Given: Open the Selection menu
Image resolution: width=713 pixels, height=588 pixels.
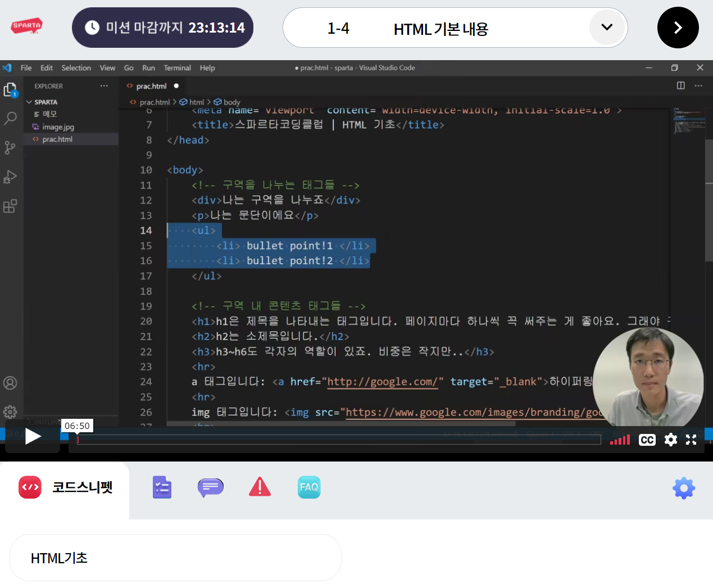Looking at the screenshot, I should pos(76,68).
